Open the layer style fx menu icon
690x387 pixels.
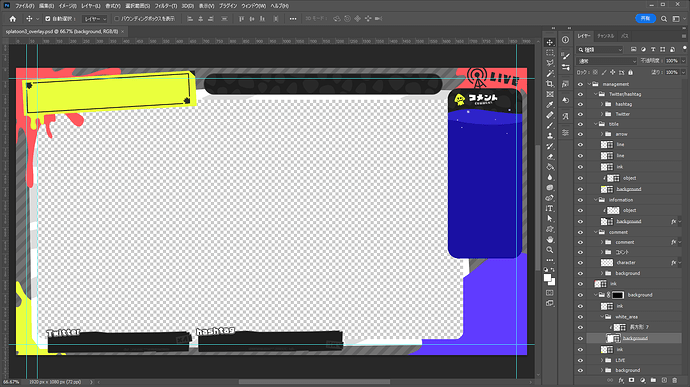click(x=621, y=380)
